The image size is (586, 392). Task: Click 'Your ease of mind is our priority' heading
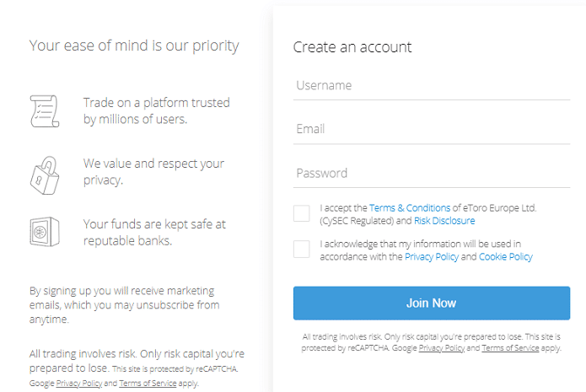point(134,46)
